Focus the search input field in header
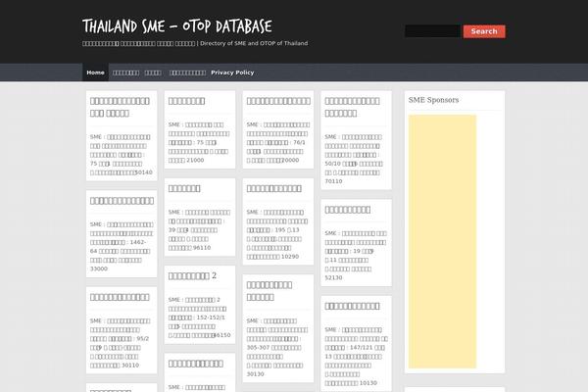 433,31
